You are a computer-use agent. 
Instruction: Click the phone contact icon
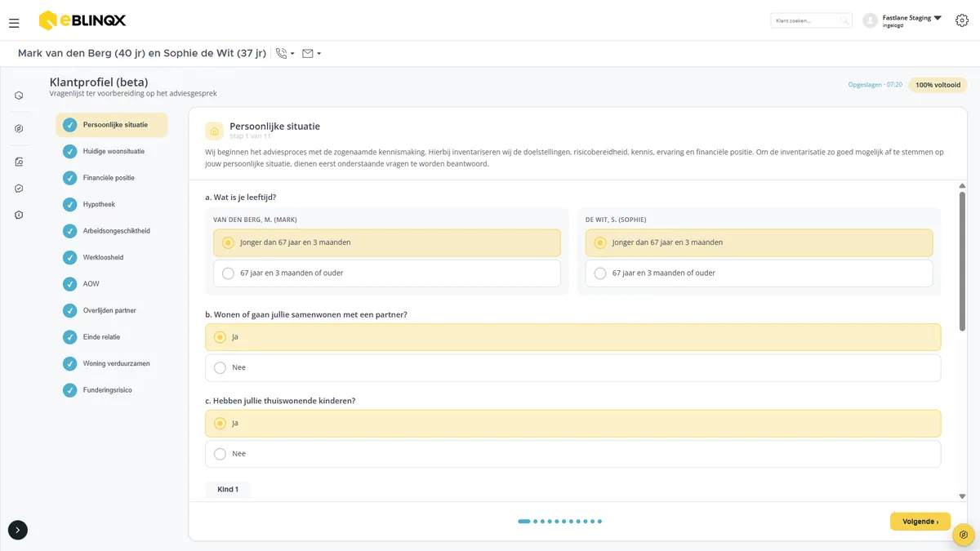click(282, 54)
